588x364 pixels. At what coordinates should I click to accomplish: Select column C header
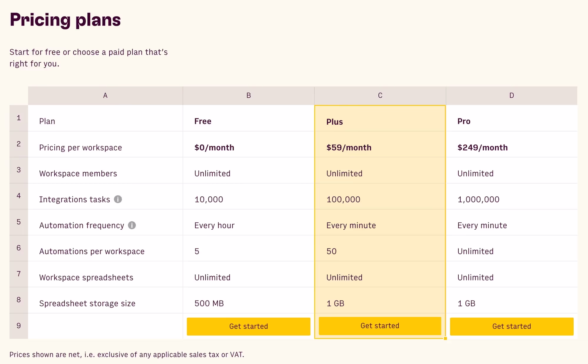coord(380,96)
